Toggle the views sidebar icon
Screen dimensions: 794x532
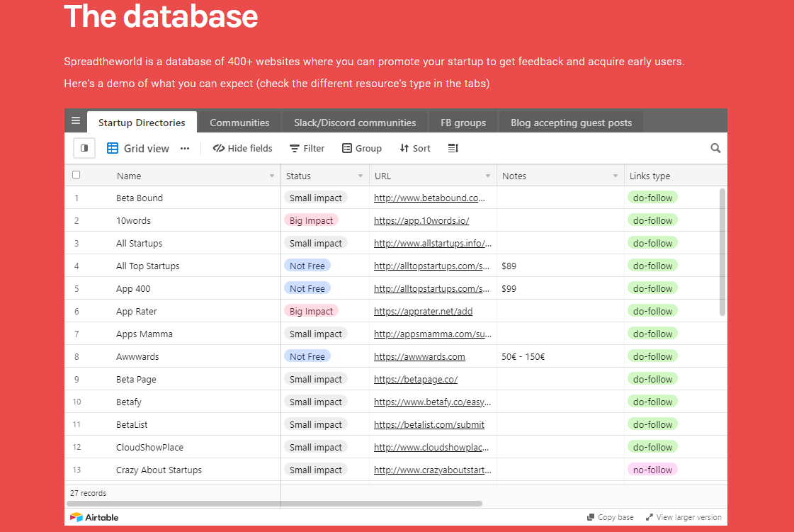84,149
